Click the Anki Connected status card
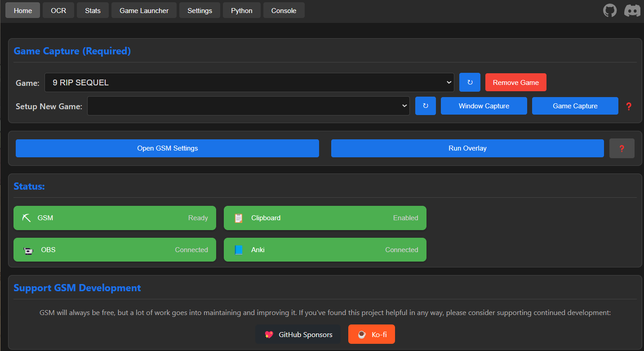 click(x=325, y=250)
